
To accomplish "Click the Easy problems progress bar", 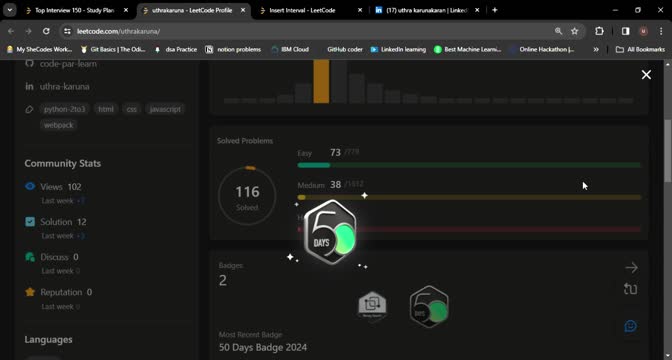I will [x=469, y=165].
